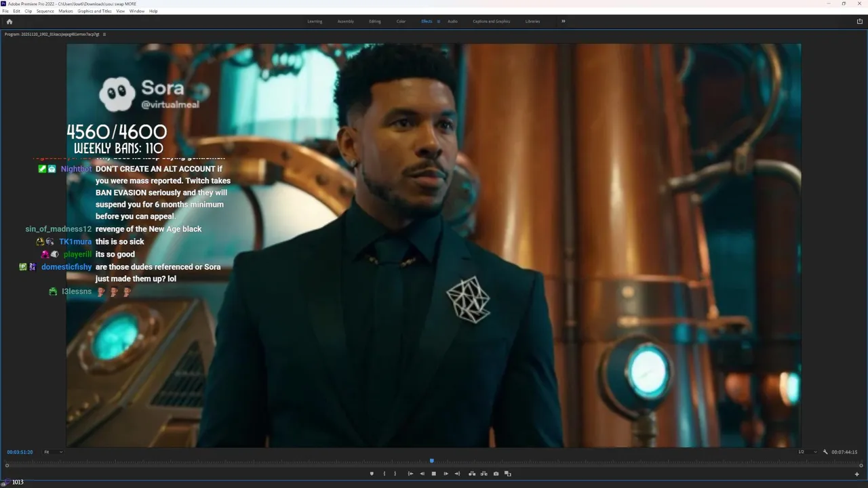Select the Program monitor panel tab
The height and width of the screenshot is (488, 868).
click(52, 34)
